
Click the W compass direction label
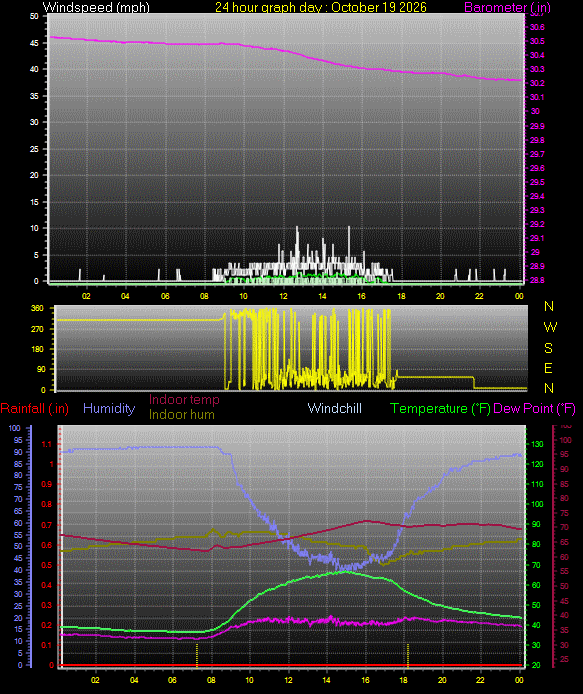tap(550, 327)
